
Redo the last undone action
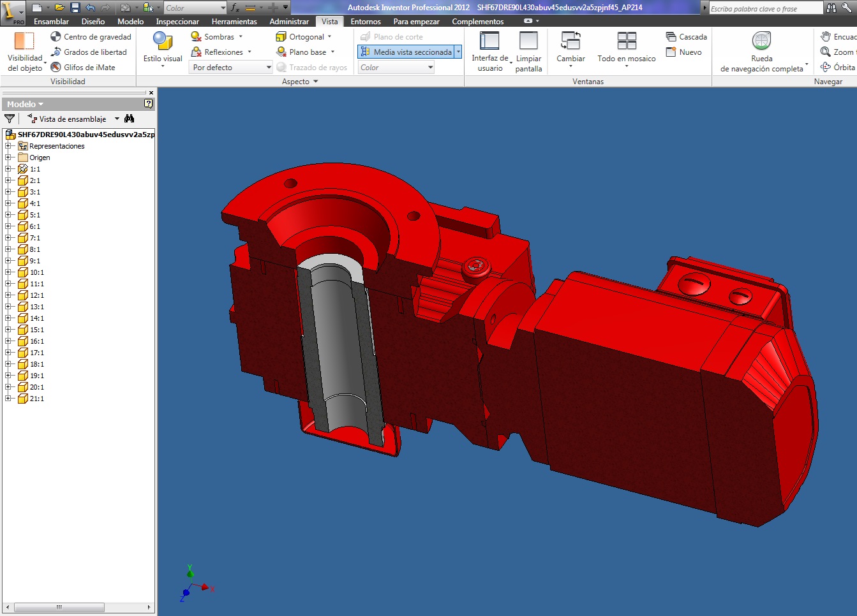click(105, 8)
